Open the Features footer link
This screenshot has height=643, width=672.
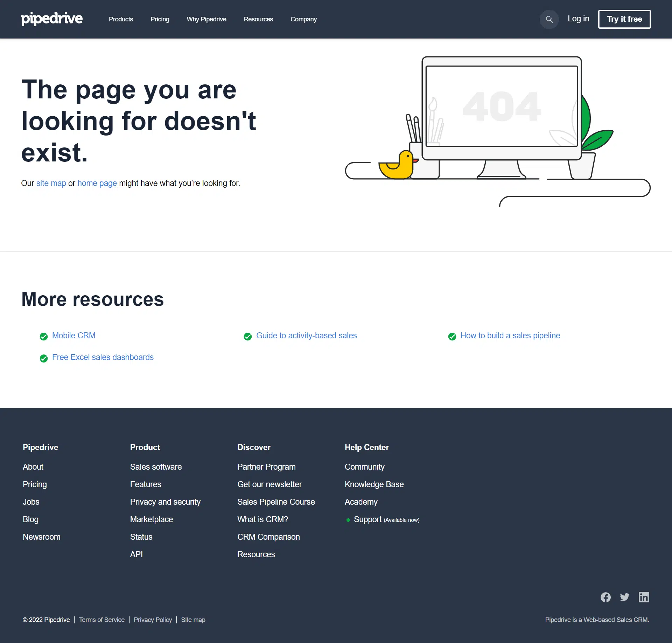146,484
